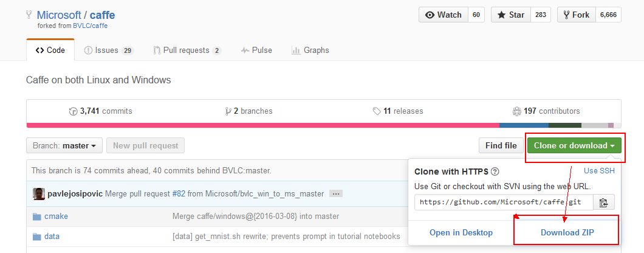Open the data folder
Image resolution: width=644 pixels, height=253 pixels.
(x=52, y=237)
